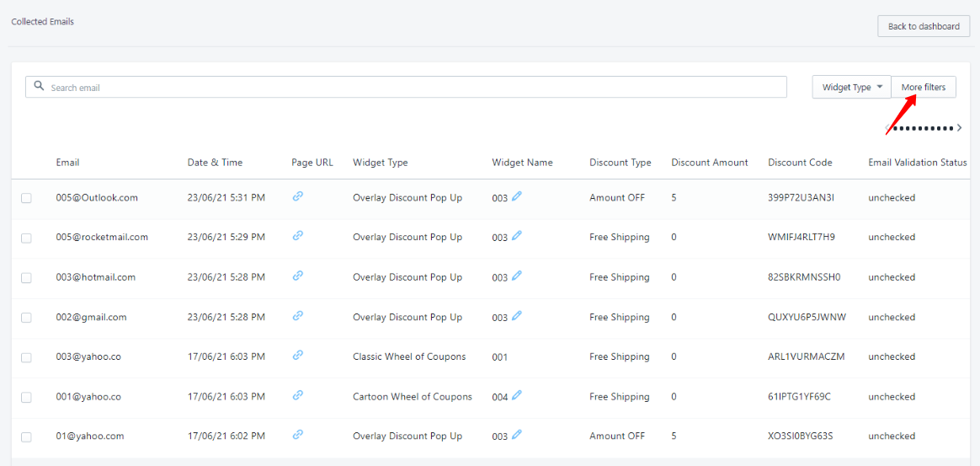The image size is (980, 466).
Task: Select checkbox for 005@rocketmail.com
Action: pos(26,238)
